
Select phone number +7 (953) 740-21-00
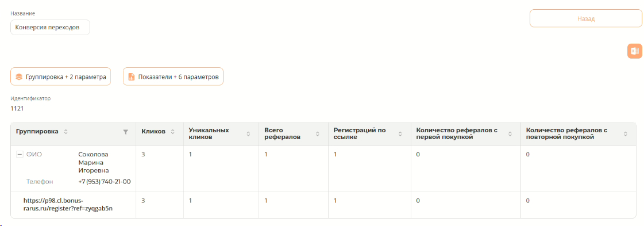click(105, 181)
